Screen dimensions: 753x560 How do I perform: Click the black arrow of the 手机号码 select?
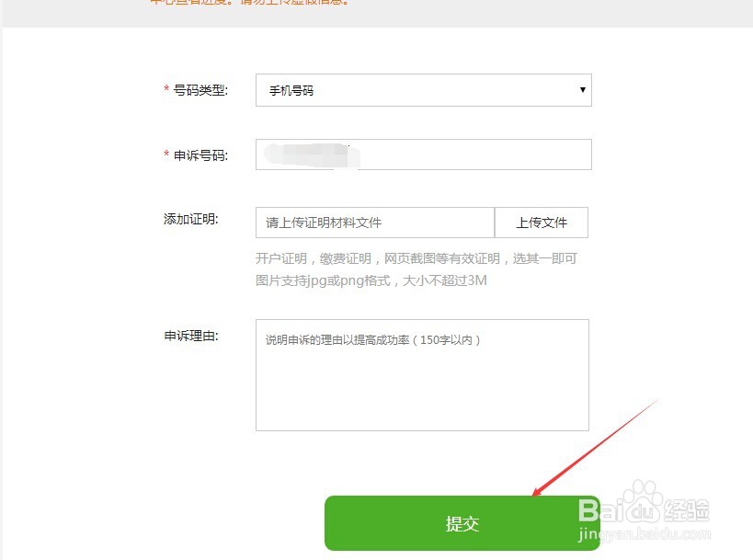coord(583,90)
